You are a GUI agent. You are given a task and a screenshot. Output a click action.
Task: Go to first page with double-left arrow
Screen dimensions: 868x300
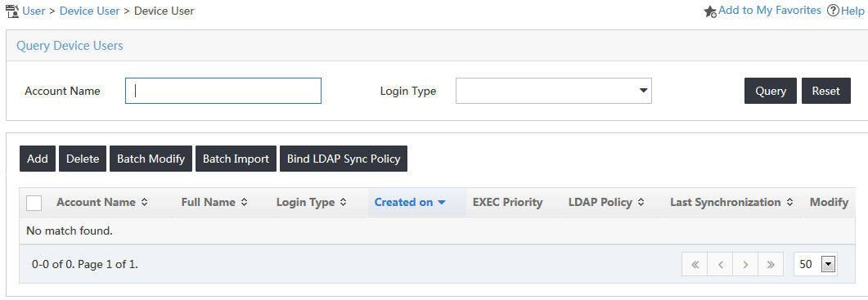695,265
